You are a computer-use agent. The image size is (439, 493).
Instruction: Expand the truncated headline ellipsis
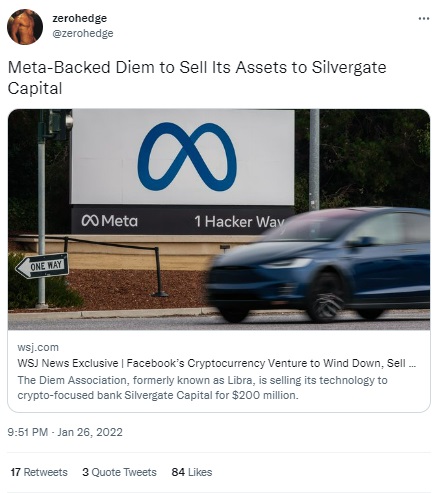412,363
